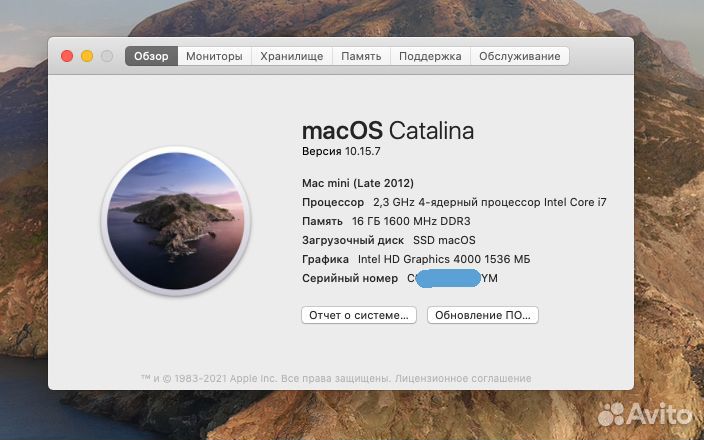Open the Лицензионное соглашение link
This screenshot has width=704, height=440.
(463, 378)
